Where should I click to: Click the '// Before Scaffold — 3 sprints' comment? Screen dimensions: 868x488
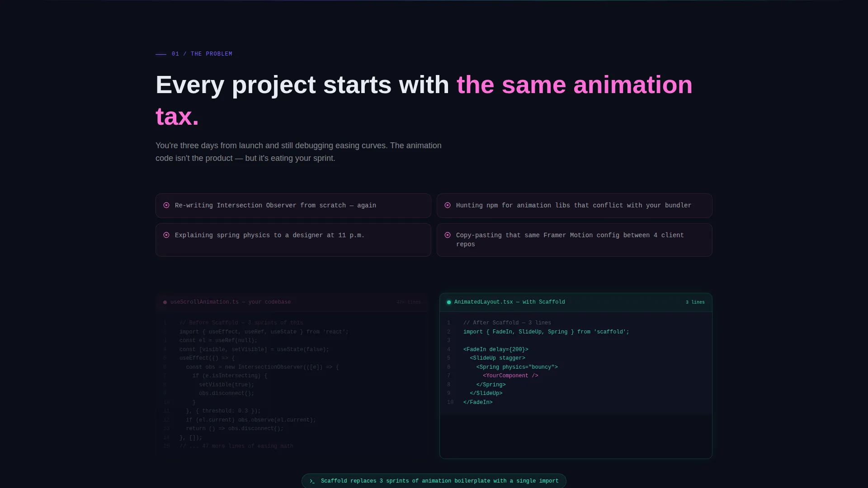241,323
